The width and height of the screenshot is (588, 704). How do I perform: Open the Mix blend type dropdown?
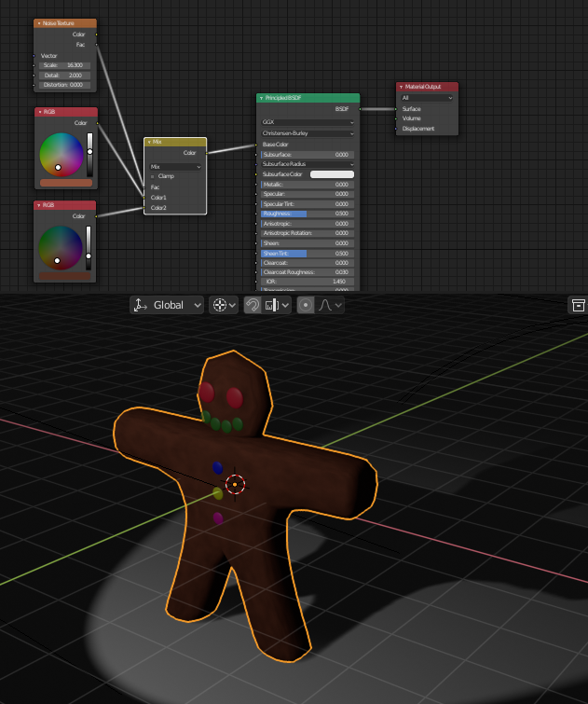[x=175, y=167]
